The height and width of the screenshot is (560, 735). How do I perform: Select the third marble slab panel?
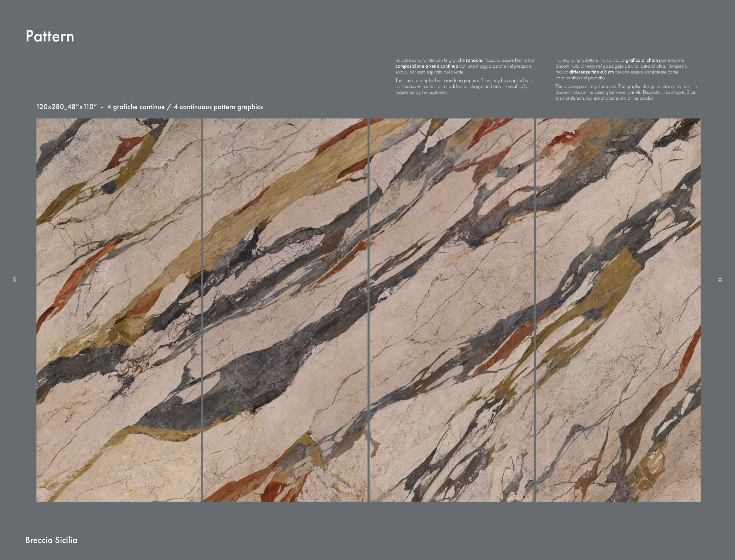pos(452,310)
